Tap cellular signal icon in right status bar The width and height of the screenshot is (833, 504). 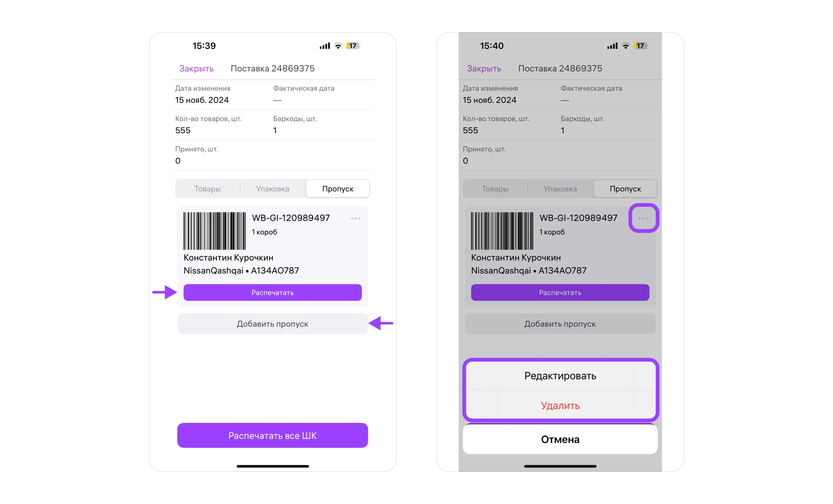tap(612, 46)
